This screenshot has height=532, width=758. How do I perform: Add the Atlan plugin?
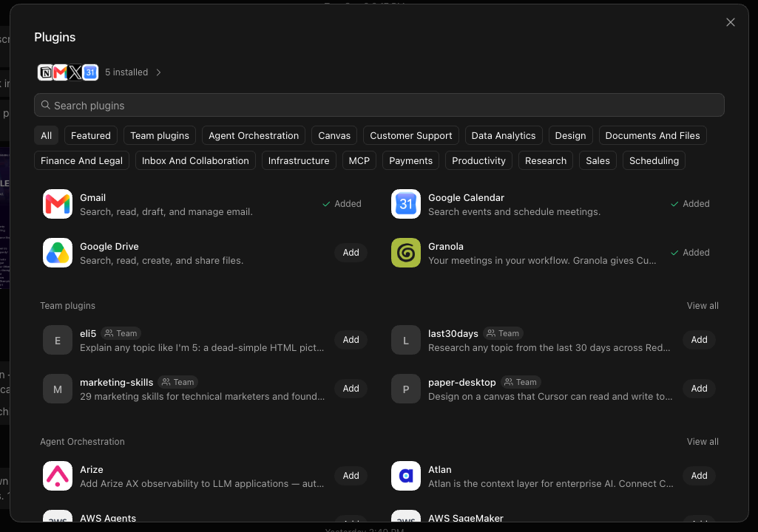pyautogui.click(x=699, y=476)
